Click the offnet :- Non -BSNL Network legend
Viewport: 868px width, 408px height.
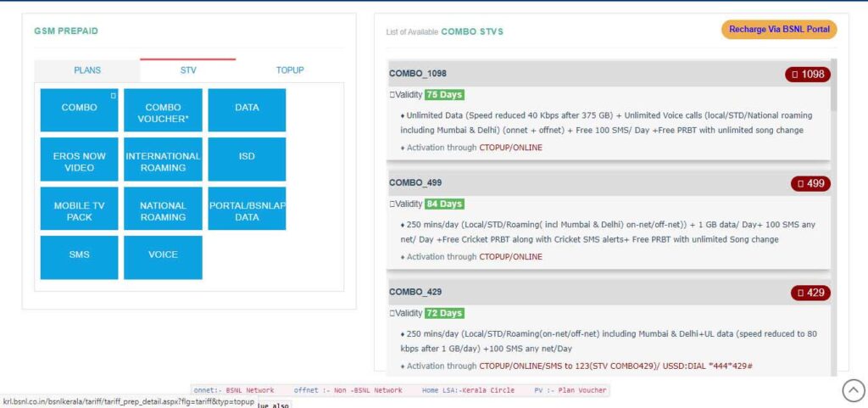[x=348, y=390]
